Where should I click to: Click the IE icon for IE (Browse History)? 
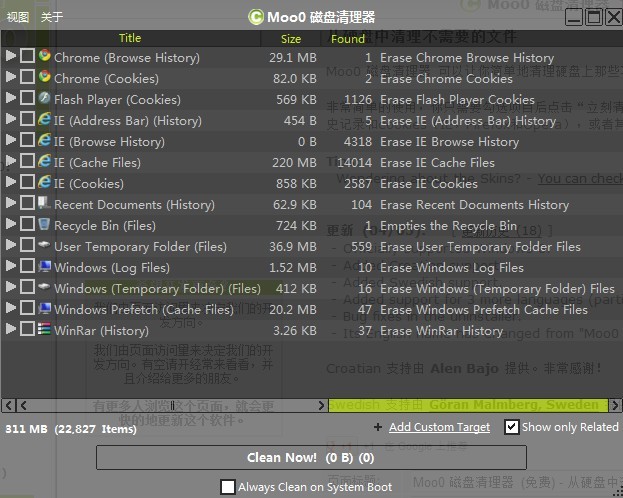[x=44, y=140]
